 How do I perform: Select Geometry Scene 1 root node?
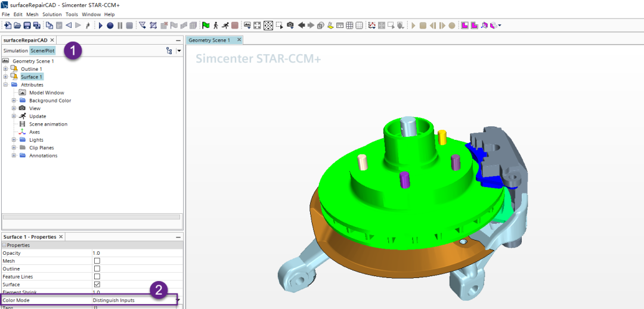click(x=33, y=61)
